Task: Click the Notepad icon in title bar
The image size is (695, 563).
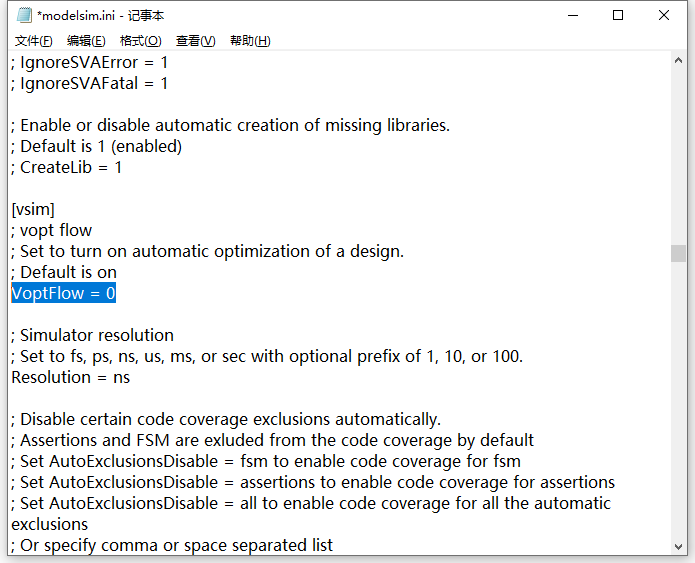Action: click(x=24, y=16)
